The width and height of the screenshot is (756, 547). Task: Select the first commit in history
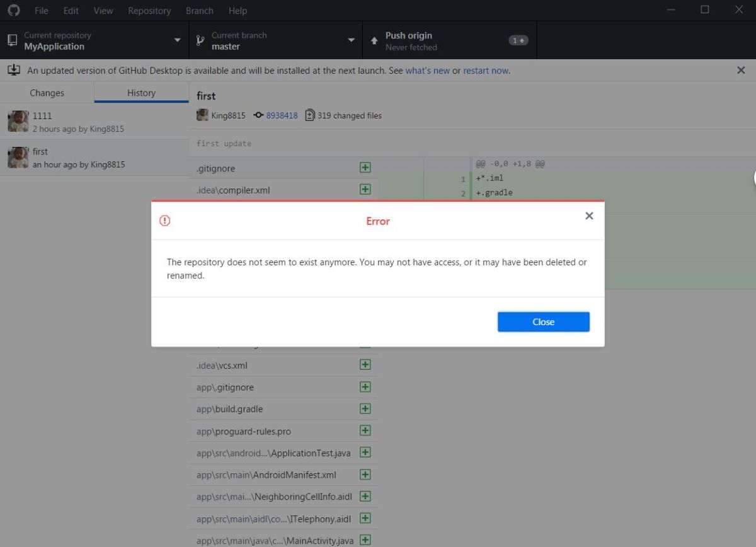(94, 158)
